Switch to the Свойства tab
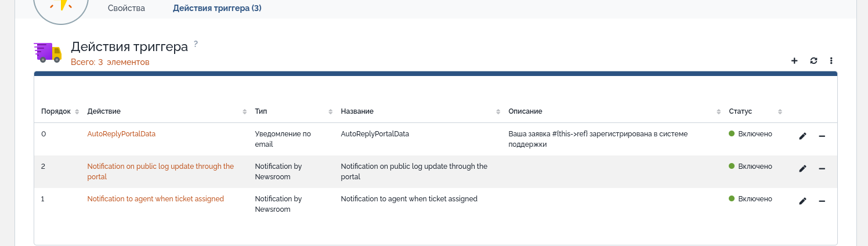The width and height of the screenshot is (868, 246). coord(126,8)
